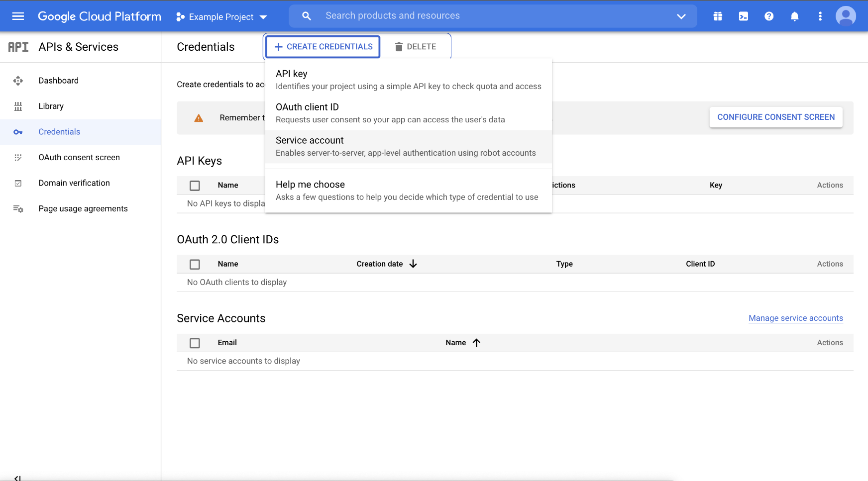Image resolution: width=868 pixels, height=481 pixels.
Task: Open Manage service accounts link
Action: [796, 318]
